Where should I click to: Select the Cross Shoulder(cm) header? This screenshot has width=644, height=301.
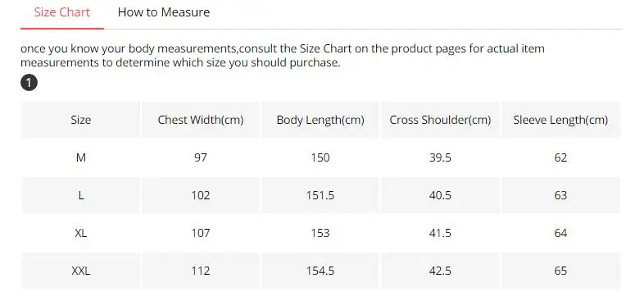pos(440,120)
